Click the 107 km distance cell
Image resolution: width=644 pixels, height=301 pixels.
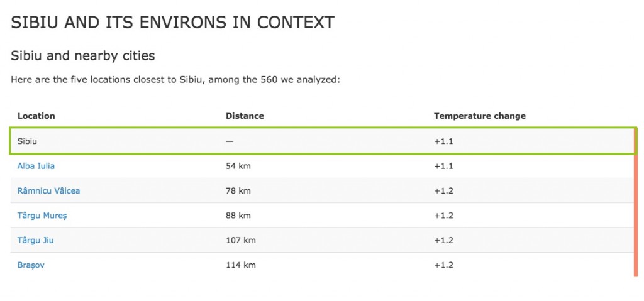(x=241, y=240)
